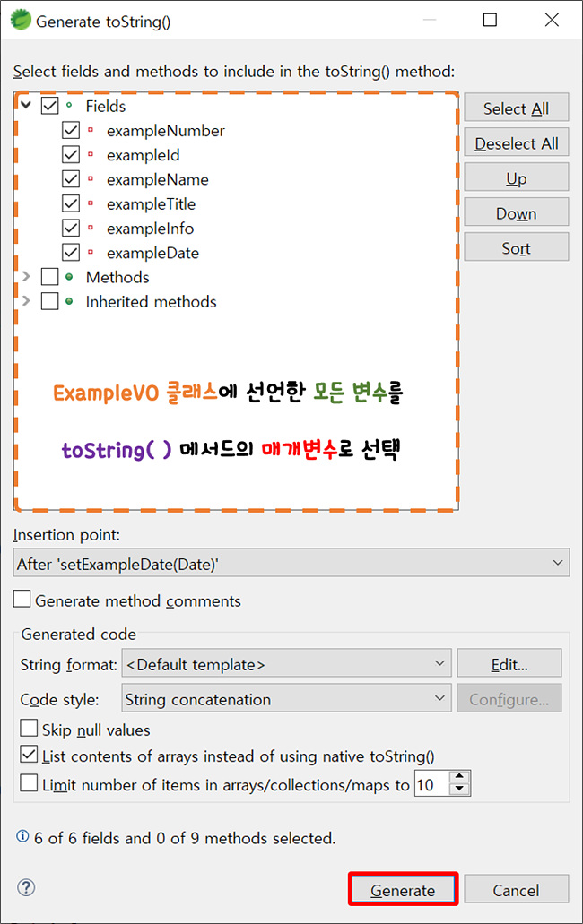
Task: Open the Code style dropdown
Action: [286, 698]
